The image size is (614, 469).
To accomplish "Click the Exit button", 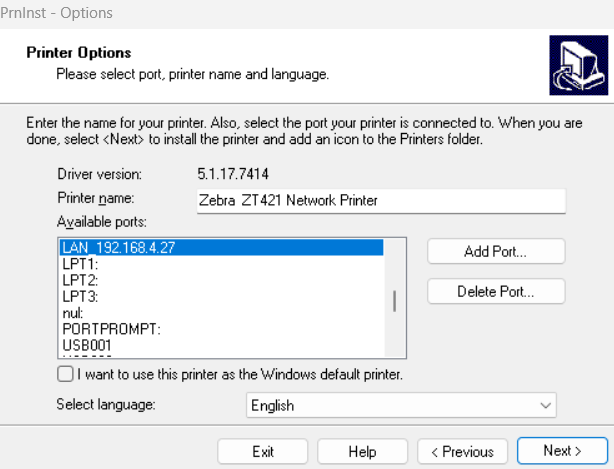I will coord(263,451).
